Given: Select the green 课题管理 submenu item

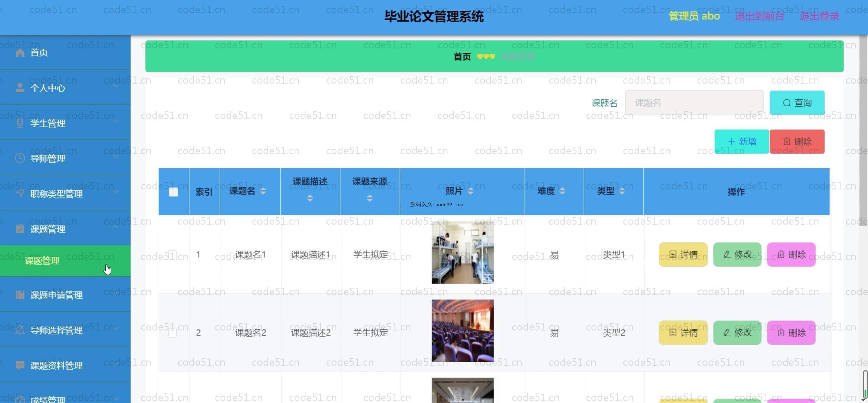Looking at the screenshot, I should click(65, 261).
